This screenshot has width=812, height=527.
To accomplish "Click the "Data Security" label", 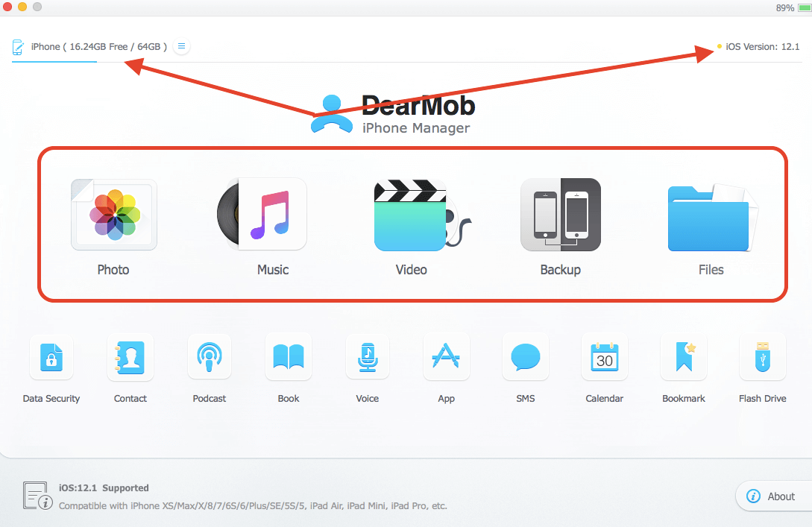I will (x=51, y=399).
